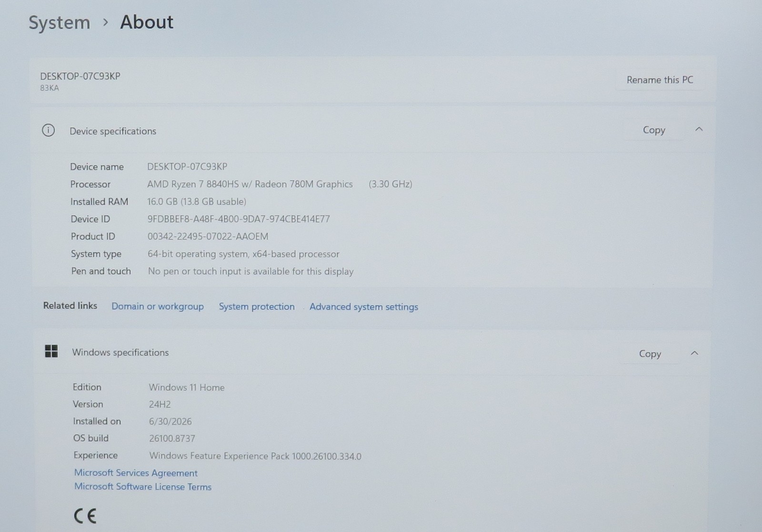Click the Processor label
Image resolution: width=762 pixels, height=532 pixels.
pos(90,184)
